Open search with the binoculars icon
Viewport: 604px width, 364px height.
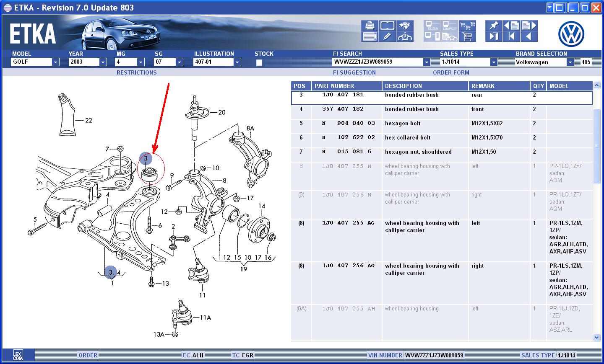click(405, 26)
